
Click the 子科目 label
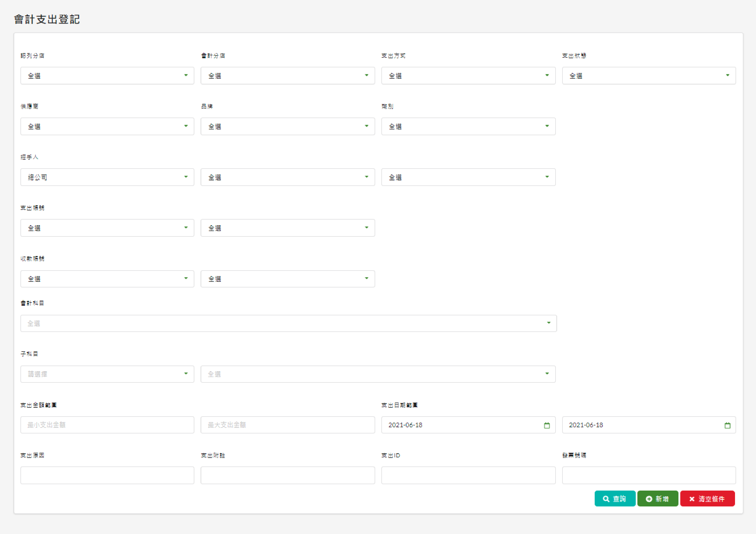pos(29,354)
